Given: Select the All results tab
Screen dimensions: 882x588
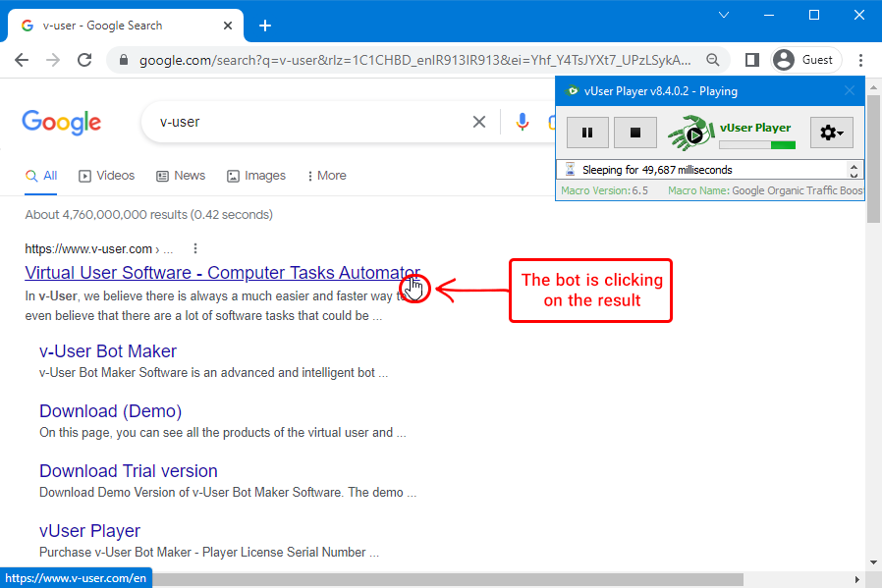Looking at the screenshot, I should [41, 176].
